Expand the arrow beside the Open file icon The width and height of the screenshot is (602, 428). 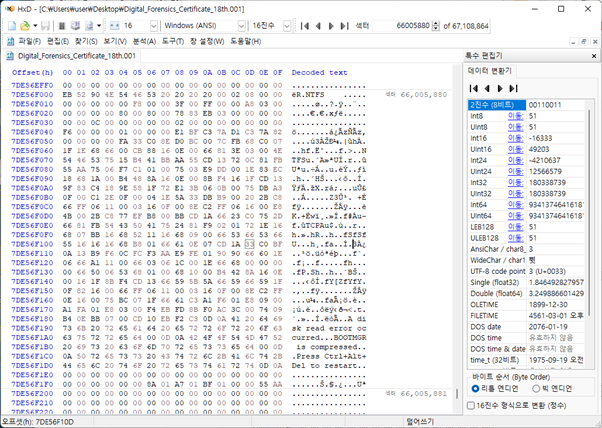pos(35,26)
